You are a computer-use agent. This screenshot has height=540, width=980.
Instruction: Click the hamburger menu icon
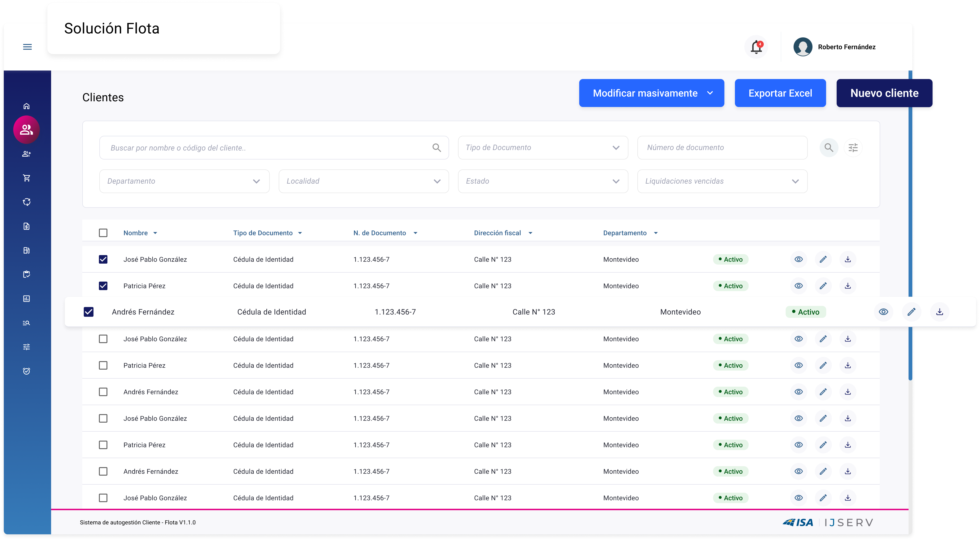tap(27, 47)
